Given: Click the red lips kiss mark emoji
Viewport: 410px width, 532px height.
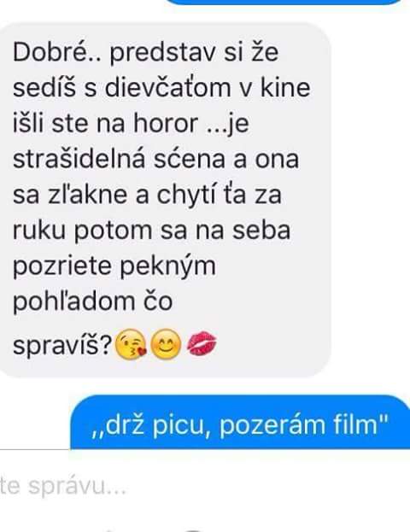Looking at the screenshot, I should (202, 344).
